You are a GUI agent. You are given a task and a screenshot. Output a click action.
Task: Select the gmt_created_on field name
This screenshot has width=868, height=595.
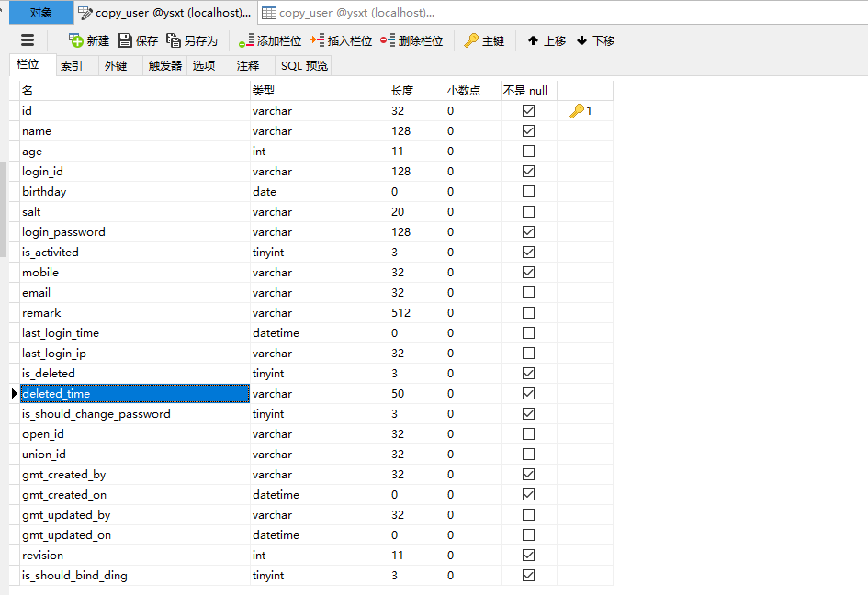pyautogui.click(x=64, y=494)
